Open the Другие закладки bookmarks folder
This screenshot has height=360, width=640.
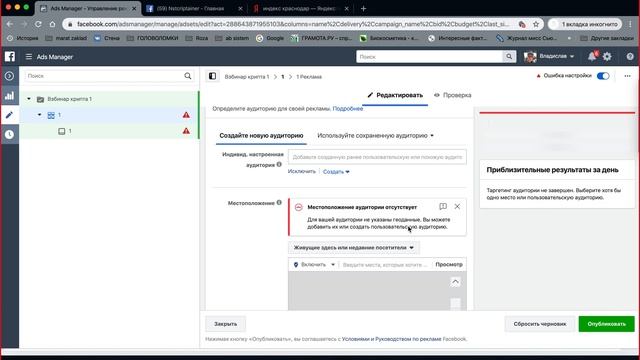tap(607, 38)
